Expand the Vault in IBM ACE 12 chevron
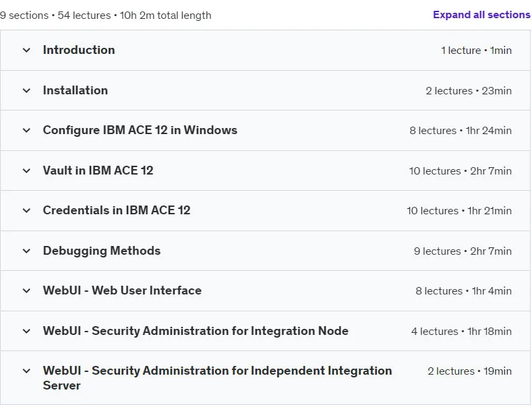532x405 pixels. pyautogui.click(x=26, y=170)
